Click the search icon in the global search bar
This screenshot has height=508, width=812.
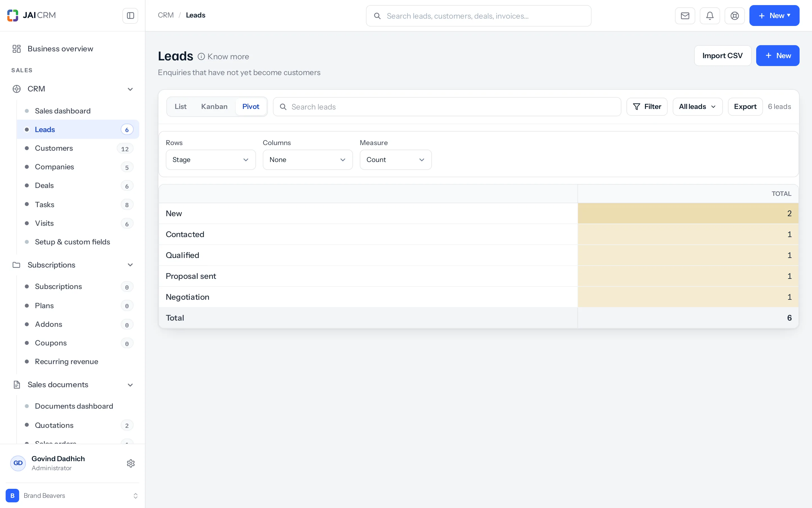(377, 16)
